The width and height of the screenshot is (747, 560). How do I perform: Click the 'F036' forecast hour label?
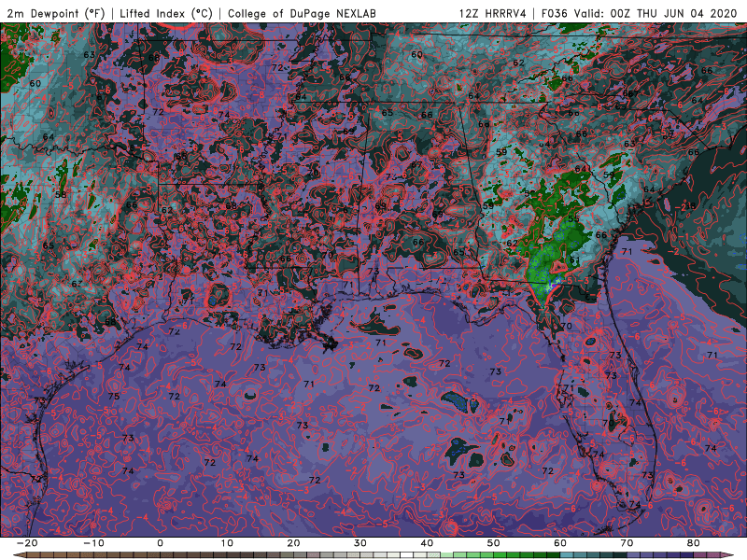coord(555,13)
